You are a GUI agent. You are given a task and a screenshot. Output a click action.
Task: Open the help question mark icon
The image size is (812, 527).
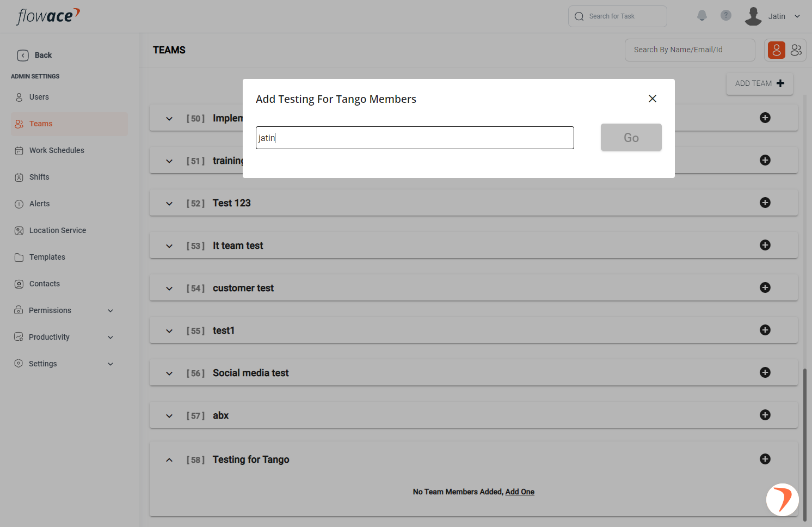coord(726,15)
